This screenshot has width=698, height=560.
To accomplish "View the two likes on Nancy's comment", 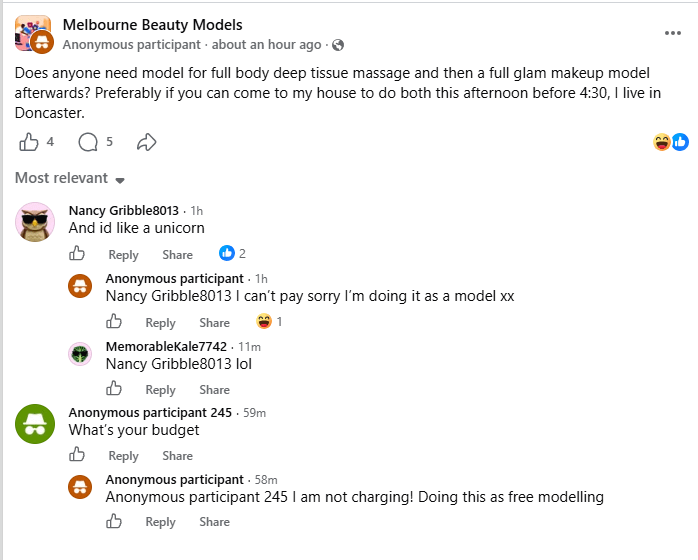I will point(232,253).
